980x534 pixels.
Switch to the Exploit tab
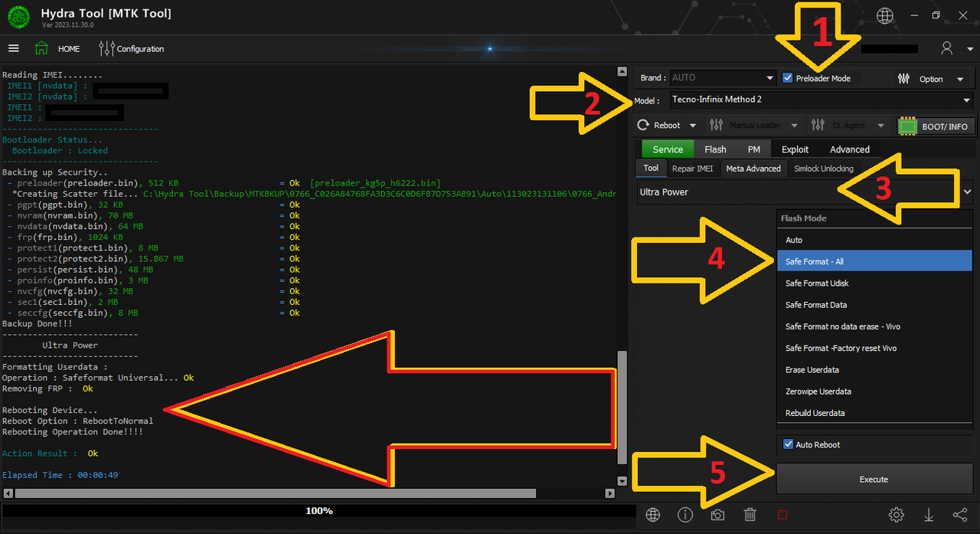click(795, 149)
